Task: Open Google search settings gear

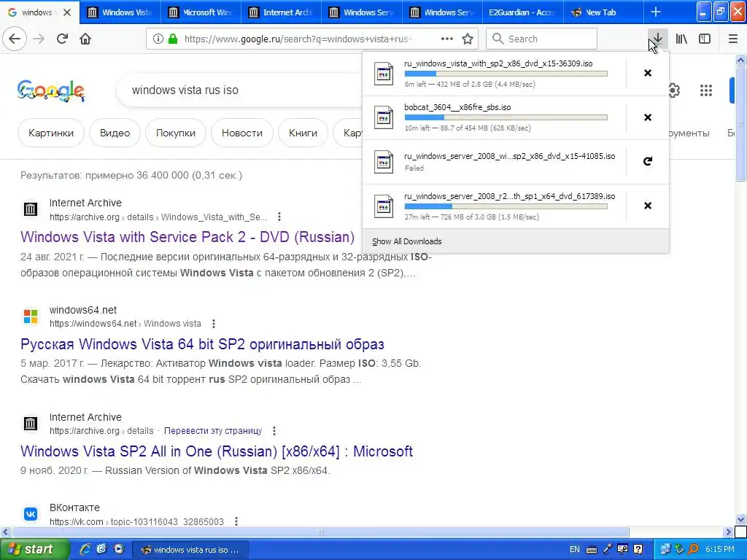Action: 673,90
